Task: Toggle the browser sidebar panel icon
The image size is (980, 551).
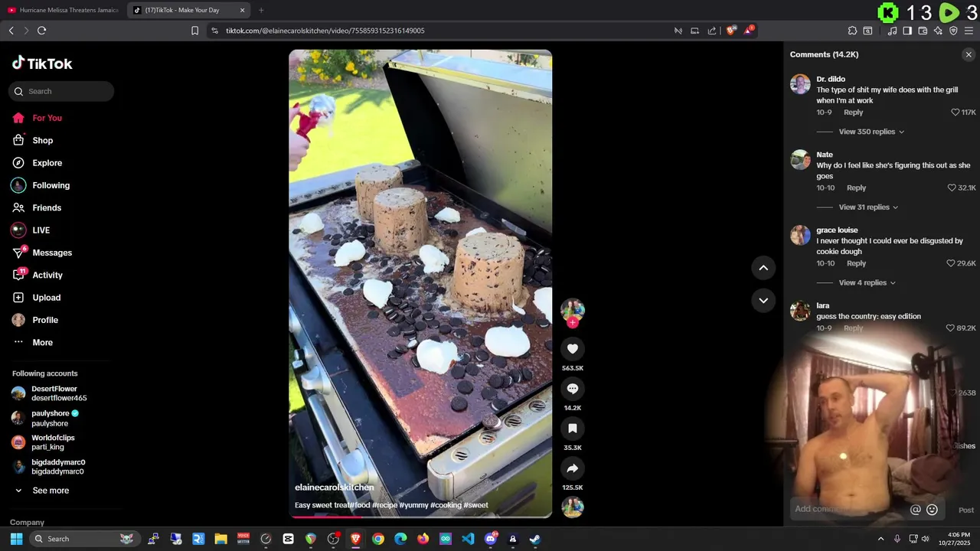Action: [x=907, y=31]
